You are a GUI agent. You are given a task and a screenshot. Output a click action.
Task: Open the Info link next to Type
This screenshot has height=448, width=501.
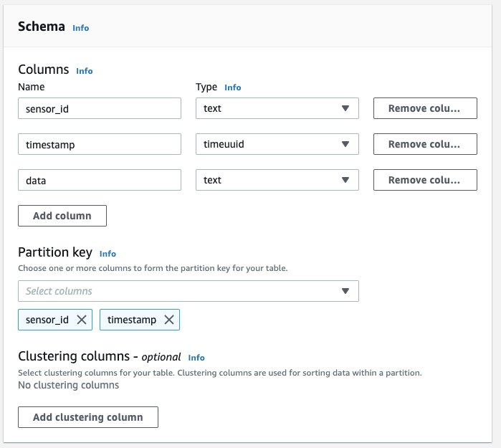pyautogui.click(x=233, y=87)
